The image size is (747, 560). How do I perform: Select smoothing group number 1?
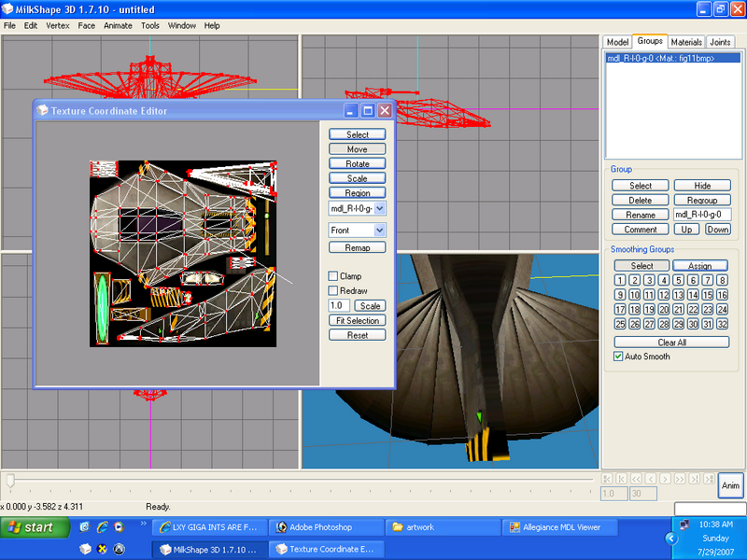click(x=620, y=280)
